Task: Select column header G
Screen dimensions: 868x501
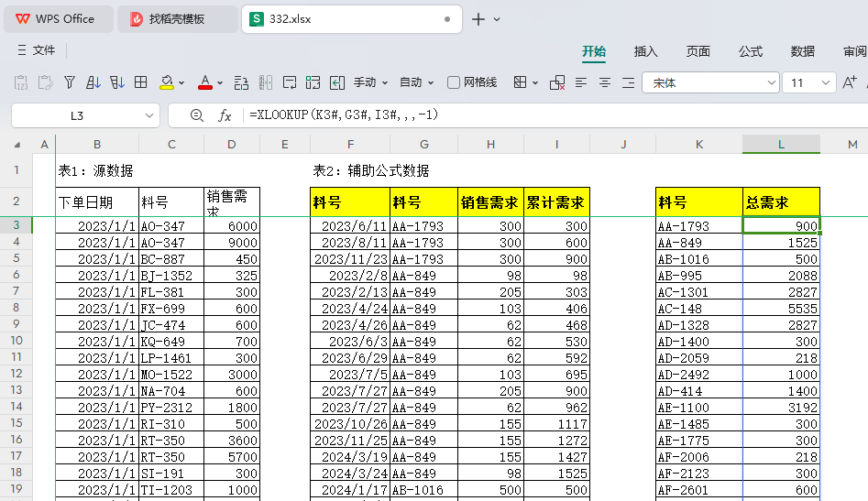Action: (x=424, y=145)
